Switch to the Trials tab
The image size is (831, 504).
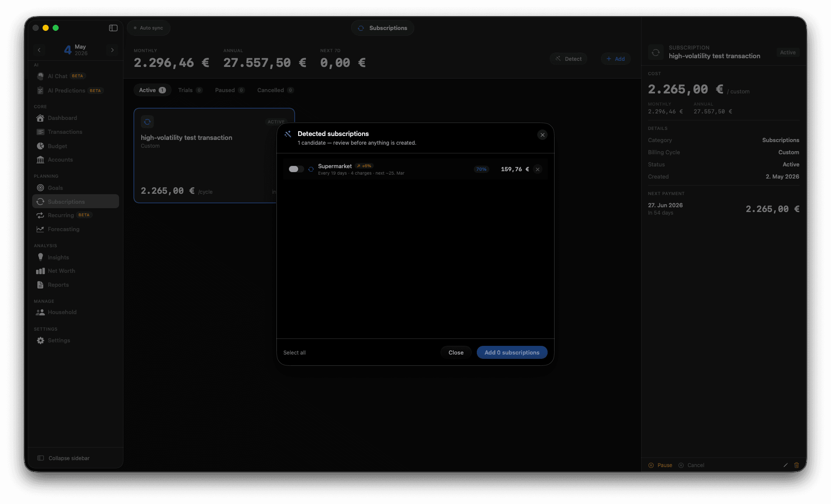click(190, 90)
